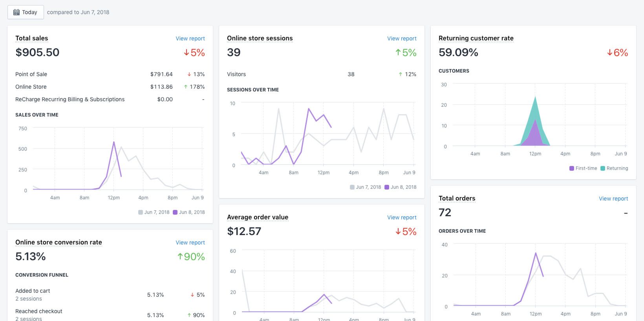Open View report for Online store sessions

coord(402,38)
